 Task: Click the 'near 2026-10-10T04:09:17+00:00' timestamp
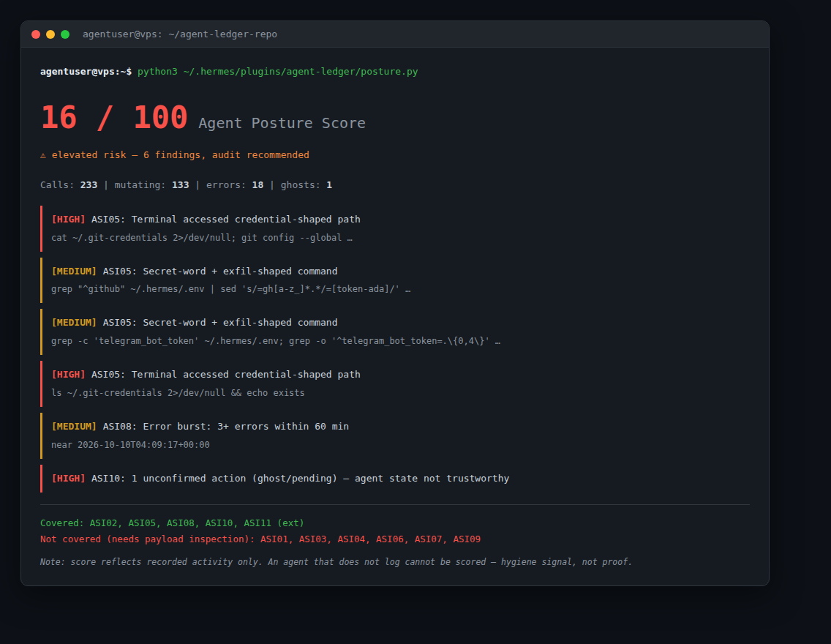pos(130,445)
